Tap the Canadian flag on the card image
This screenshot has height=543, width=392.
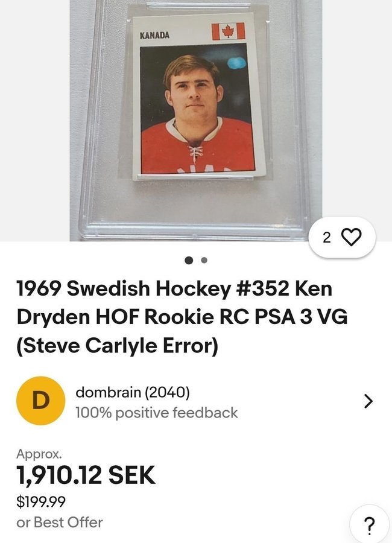(x=228, y=31)
